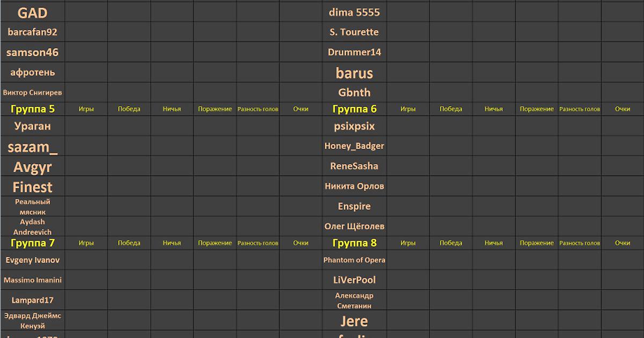The width and height of the screenshot is (644, 338).
Task: Select the Победа header of Group 6
Action: (x=451, y=109)
